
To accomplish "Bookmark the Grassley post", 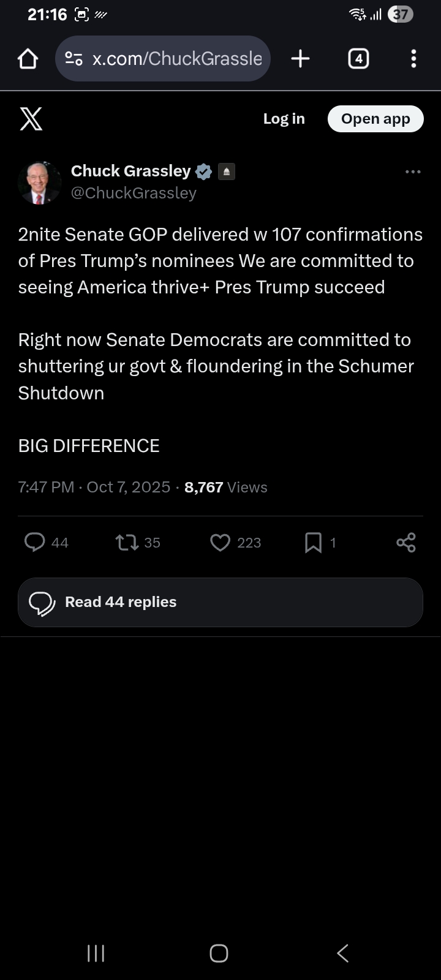I will click(313, 543).
